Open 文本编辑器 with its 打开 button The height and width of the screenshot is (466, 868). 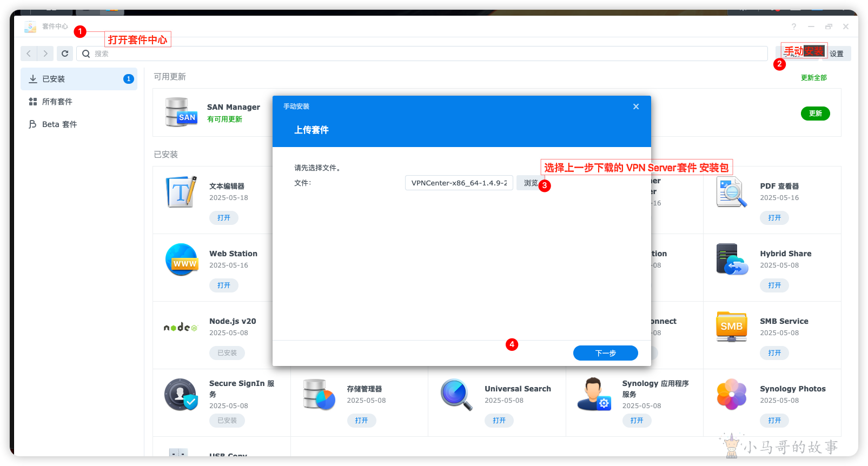(x=224, y=218)
